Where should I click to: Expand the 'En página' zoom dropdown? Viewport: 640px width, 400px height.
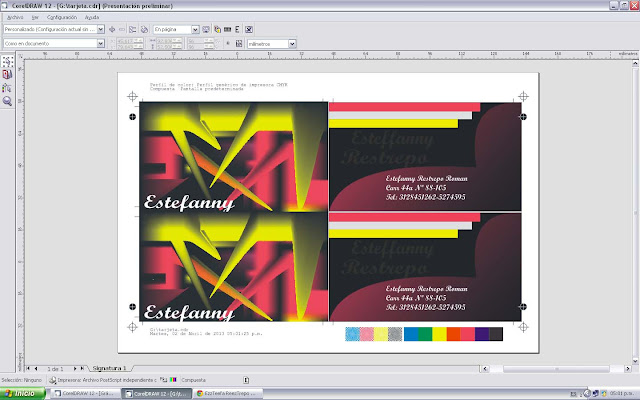coord(195,29)
